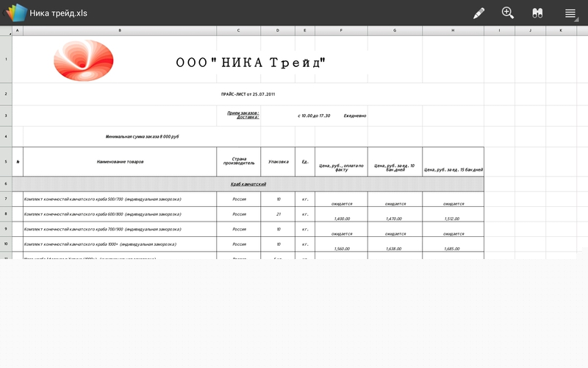Click the red company logo image
This screenshot has height=368, width=588.
click(x=84, y=60)
